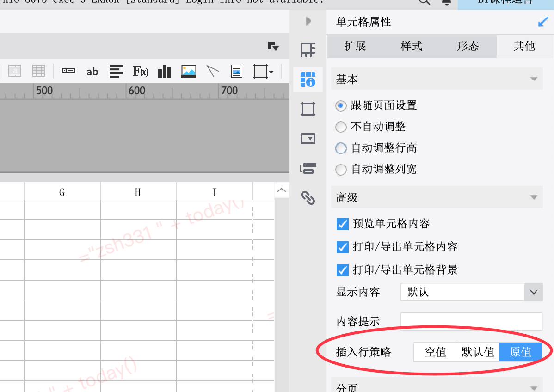
Task: Click the vertical scrollbar up arrow
Action: (282, 190)
